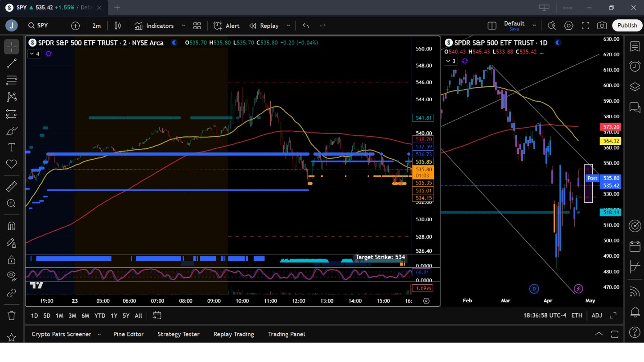Image resolution: width=644 pixels, height=362 pixels.
Task: Open the Crypto Pairs Screener tab
Action: pos(61,334)
